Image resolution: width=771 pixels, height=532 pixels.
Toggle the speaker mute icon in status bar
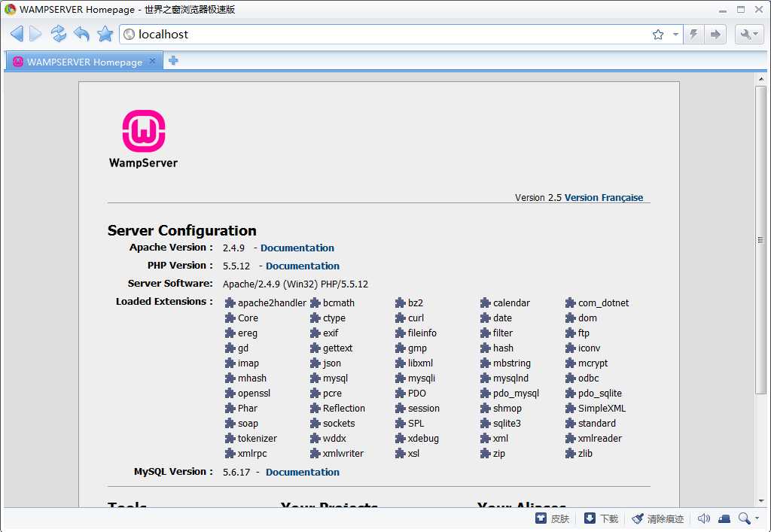pos(704,518)
